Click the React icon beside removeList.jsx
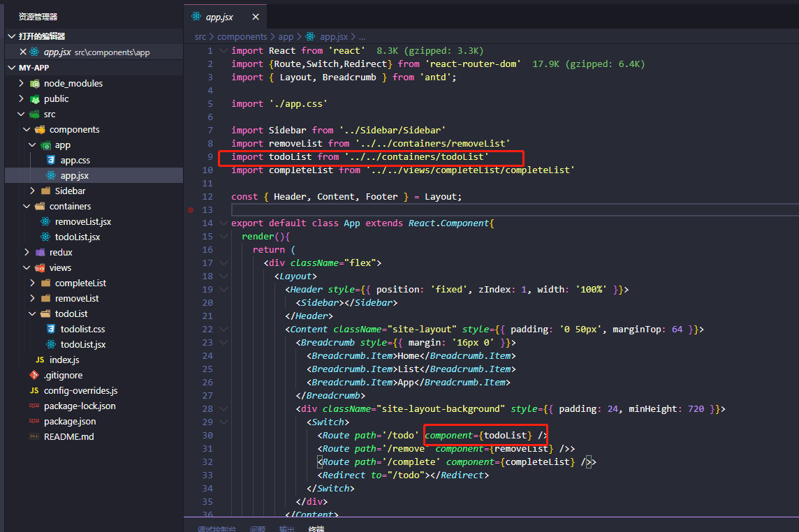Image resolution: width=799 pixels, height=532 pixels. click(45, 221)
